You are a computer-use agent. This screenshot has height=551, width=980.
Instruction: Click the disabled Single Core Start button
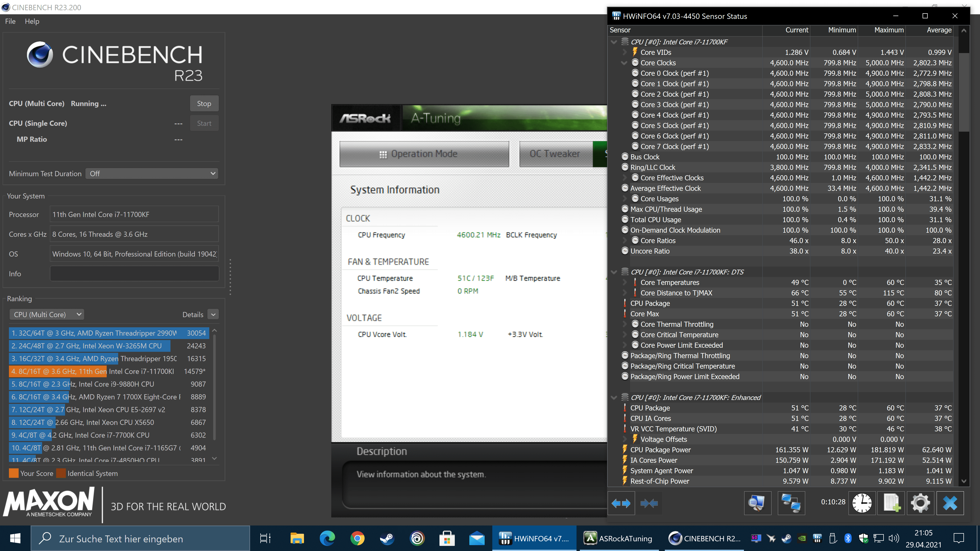(x=204, y=123)
